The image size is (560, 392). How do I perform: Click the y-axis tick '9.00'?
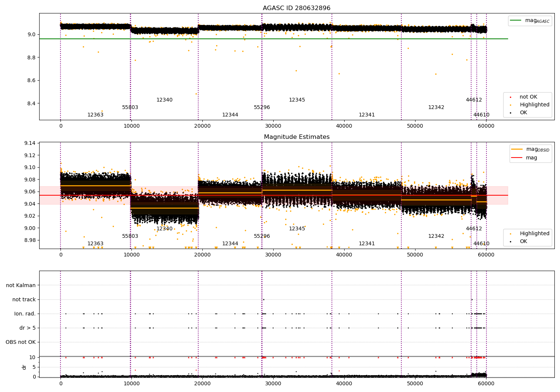[x=29, y=228]
